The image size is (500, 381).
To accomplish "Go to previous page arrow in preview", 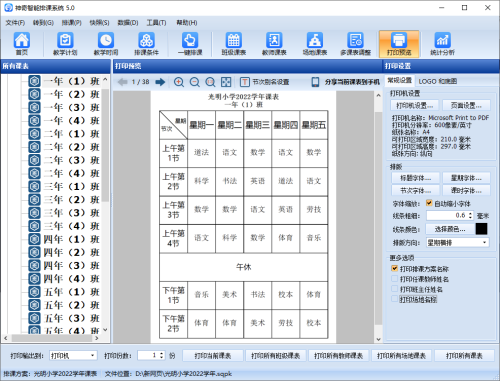I will pos(123,82).
